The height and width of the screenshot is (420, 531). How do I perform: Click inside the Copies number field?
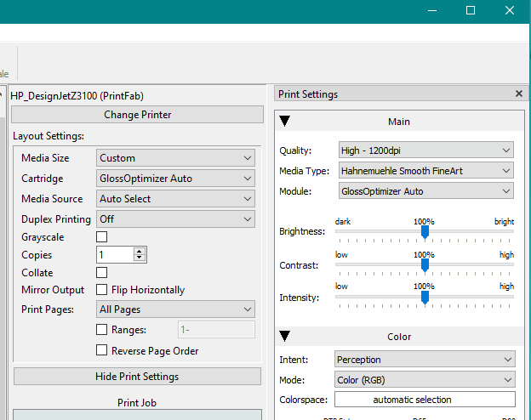115,254
